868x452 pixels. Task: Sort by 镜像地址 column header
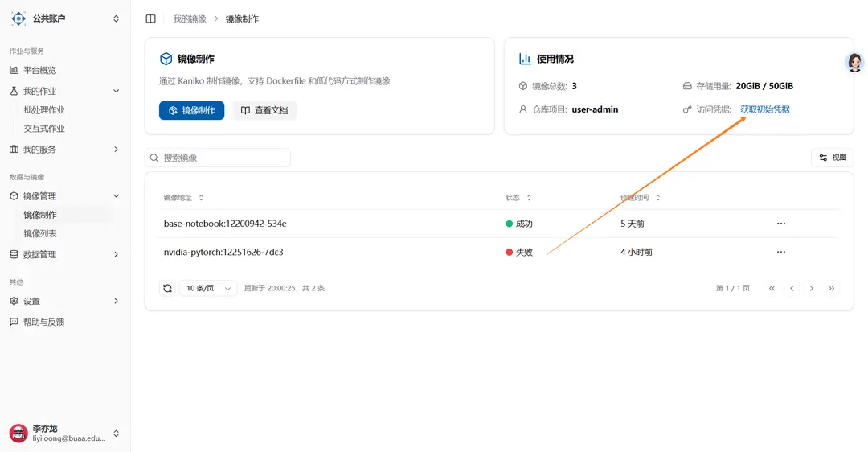point(184,198)
